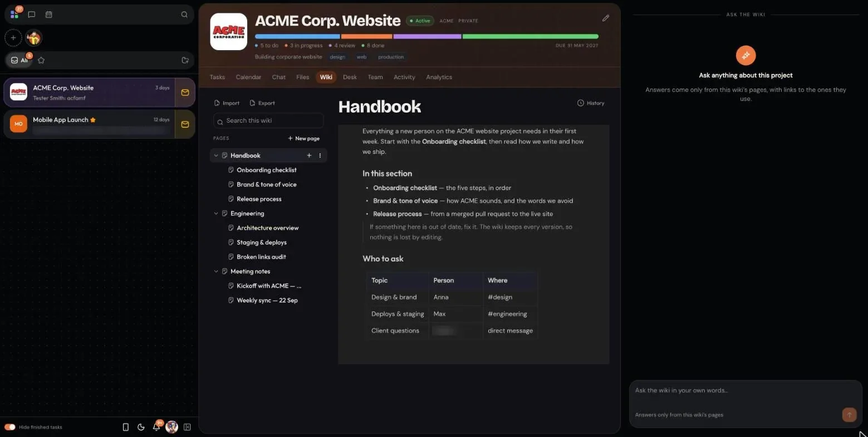Image resolution: width=868 pixels, height=437 pixels.
Task: Open notifications bell icon
Action: [x=156, y=427]
